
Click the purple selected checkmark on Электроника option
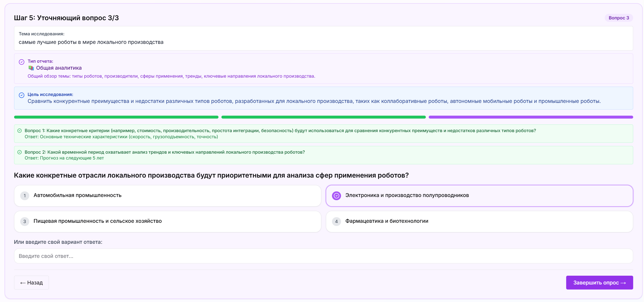pyautogui.click(x=336, y=196)
